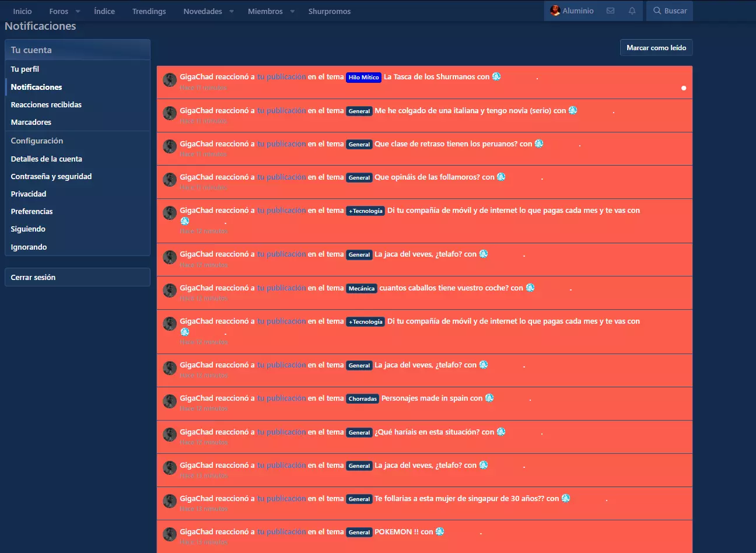
Task: Open Privacidad settings in sidebar
Action: pyautogui.click(x=78, y=194)
